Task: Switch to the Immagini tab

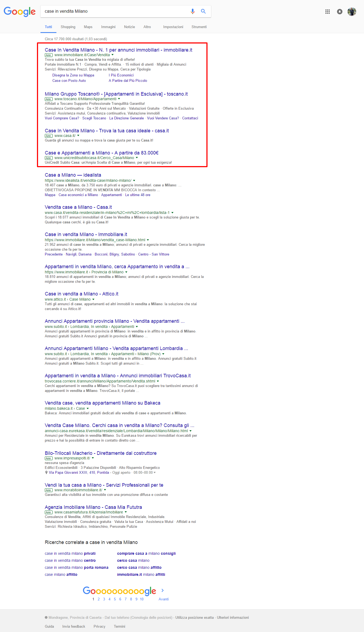Action: pos(108,27)
